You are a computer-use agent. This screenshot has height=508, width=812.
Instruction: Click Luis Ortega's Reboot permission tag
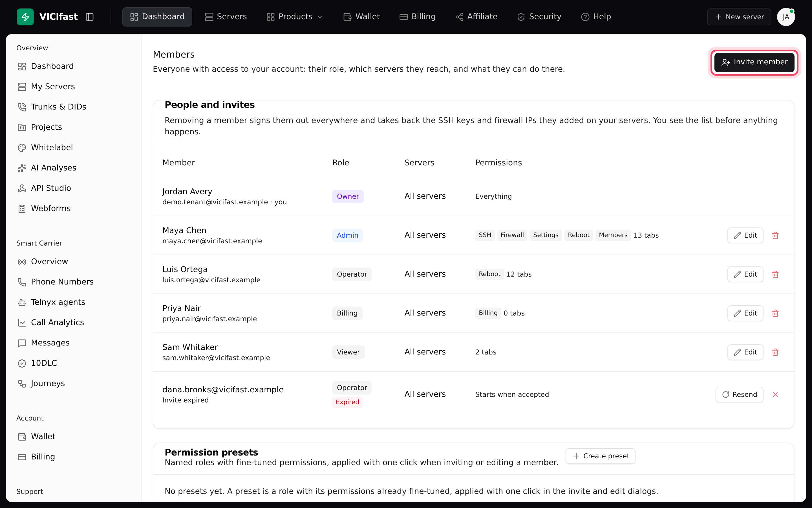point(489,274)
